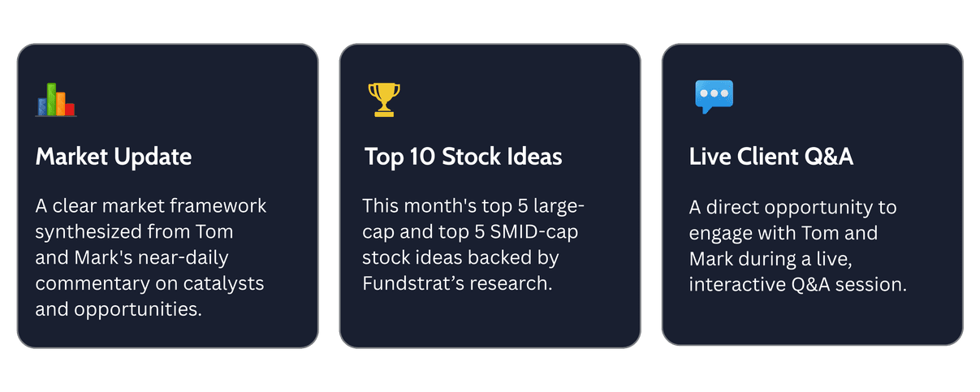Click the 'A clear market framework' text line
Image resolution: width=980 pixels, height=392 pixels.
tap(151, 206)
